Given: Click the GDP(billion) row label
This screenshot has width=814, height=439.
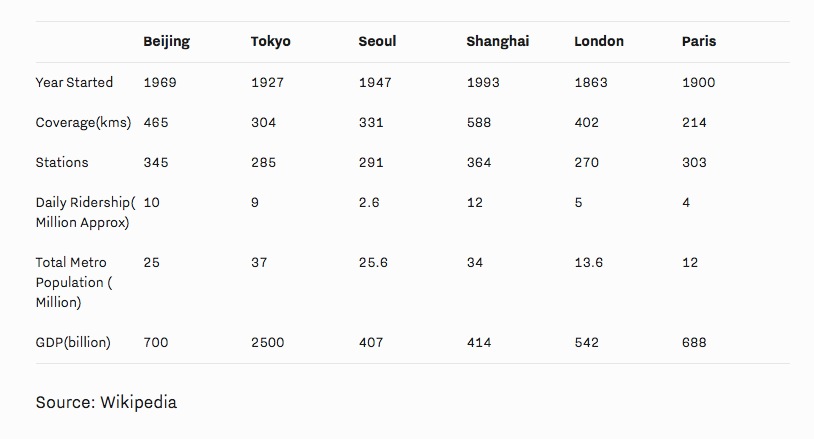Looking at the screenshot, I should pyautogui.click(x=73, y=342).
